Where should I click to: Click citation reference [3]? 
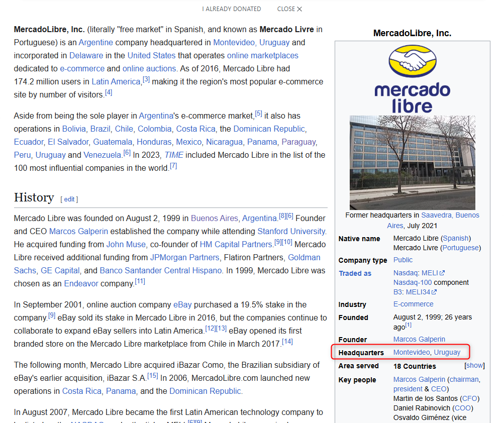(146, 79)
